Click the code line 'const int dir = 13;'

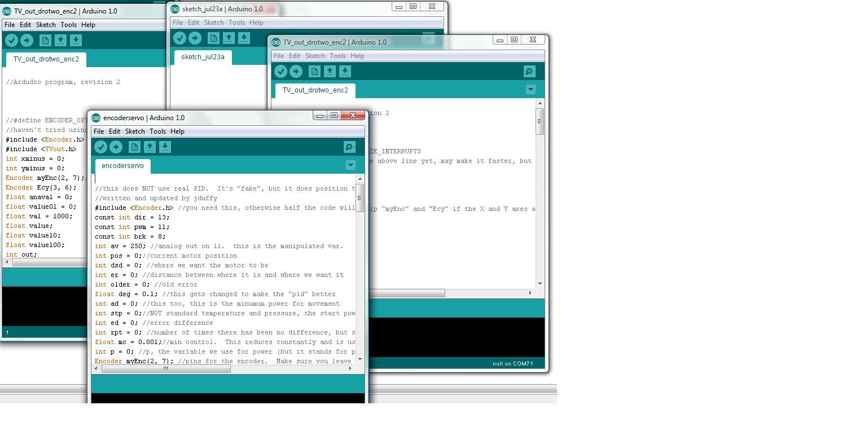point(132,218)
